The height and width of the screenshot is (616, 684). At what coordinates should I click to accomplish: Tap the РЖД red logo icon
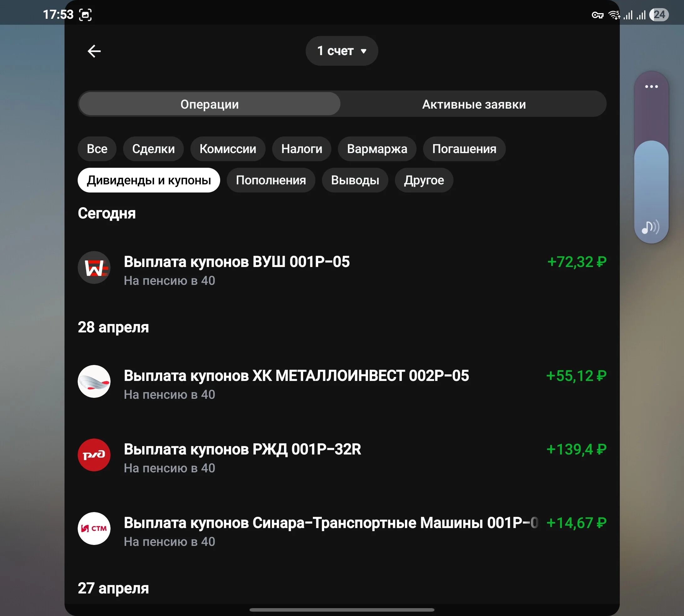pyautogui.click(x=94, y=455)
